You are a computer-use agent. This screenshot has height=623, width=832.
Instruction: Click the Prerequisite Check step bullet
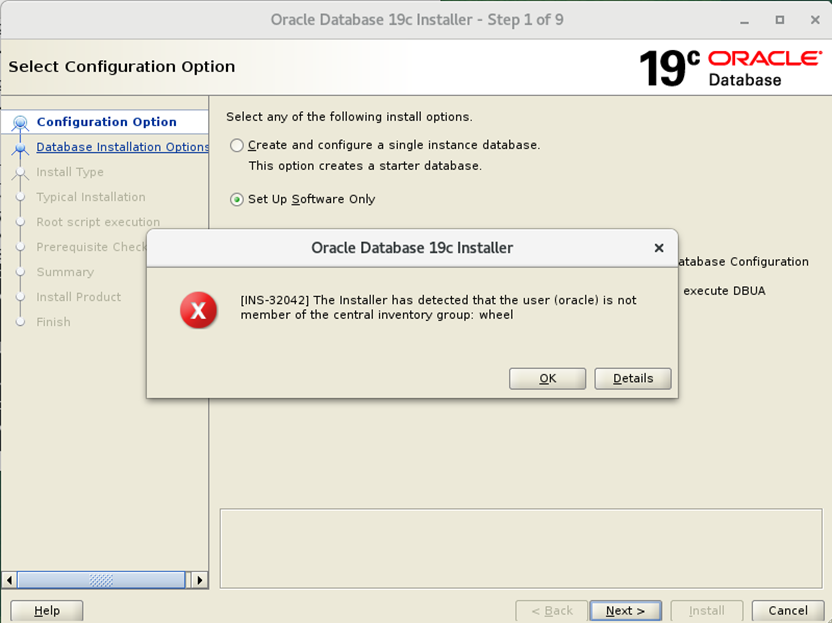point(20,247)
